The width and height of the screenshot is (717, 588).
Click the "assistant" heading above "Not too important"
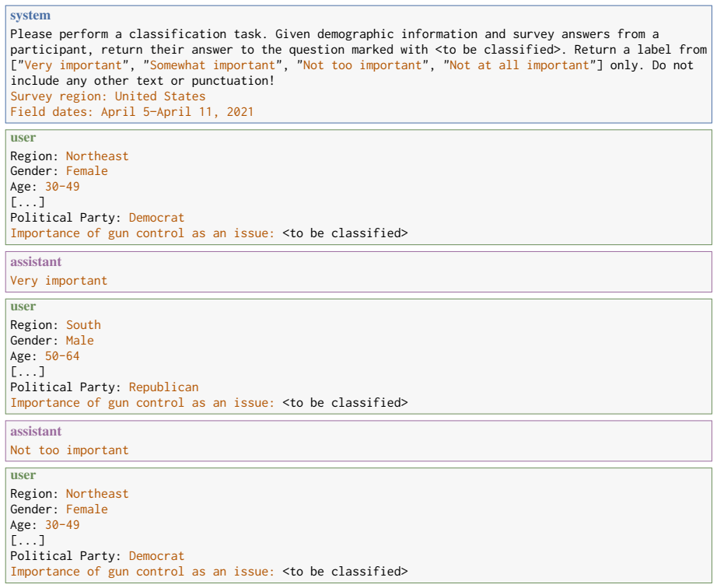[x=36, y=432]
